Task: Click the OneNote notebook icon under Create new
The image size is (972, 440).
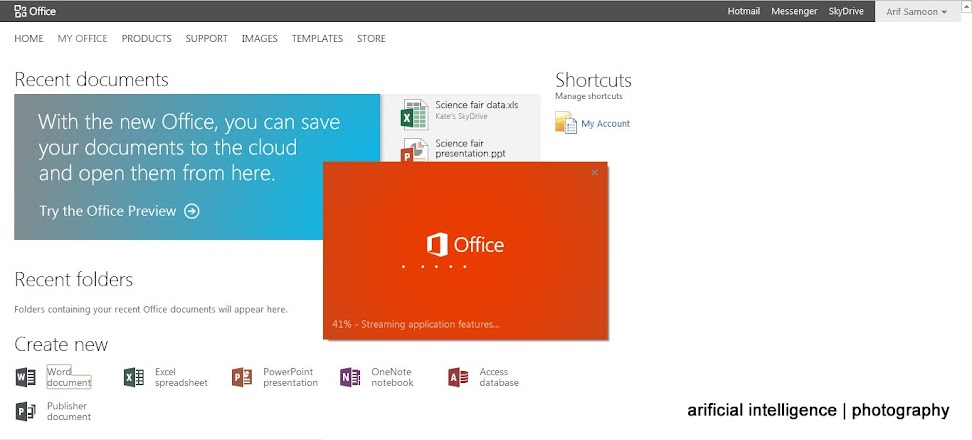Action: (350, 377)
